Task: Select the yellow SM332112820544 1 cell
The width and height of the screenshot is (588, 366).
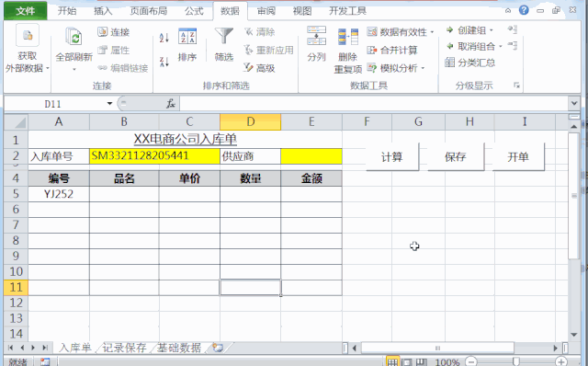Action: (x=154, y=156)
